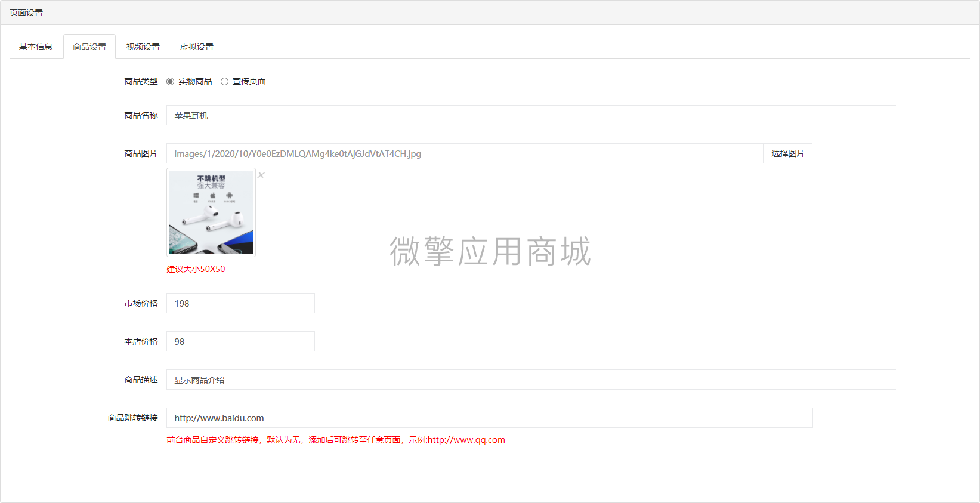This screenshot has width=980, height=503.
Task: Open the 视频设置 tab
Action: click(143, 47)
